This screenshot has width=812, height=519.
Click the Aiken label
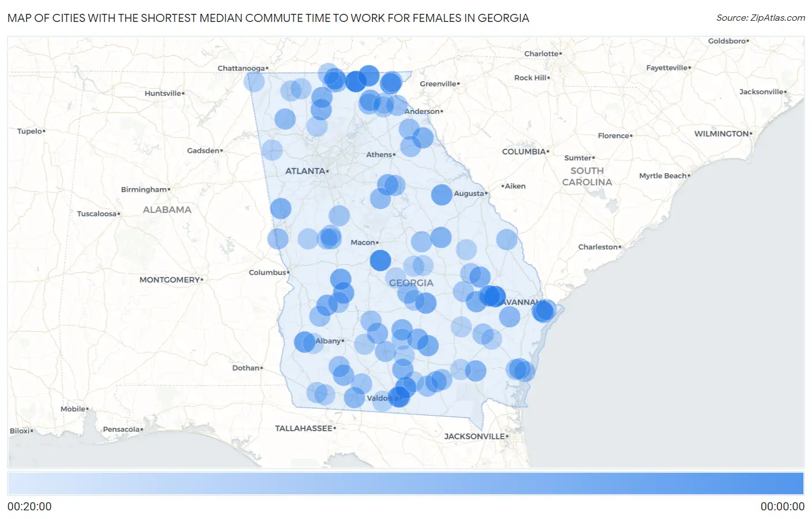[515, 186]
